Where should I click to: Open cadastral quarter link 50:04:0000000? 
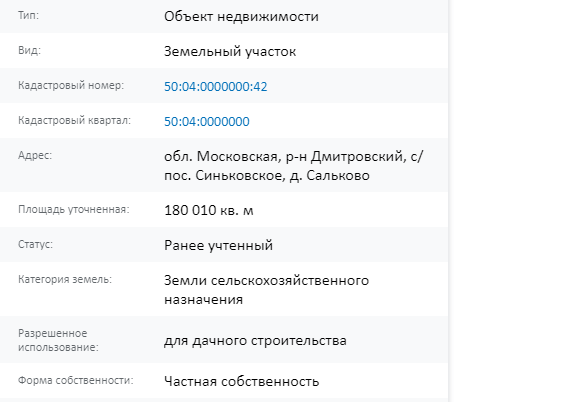[x=207, y=122]
